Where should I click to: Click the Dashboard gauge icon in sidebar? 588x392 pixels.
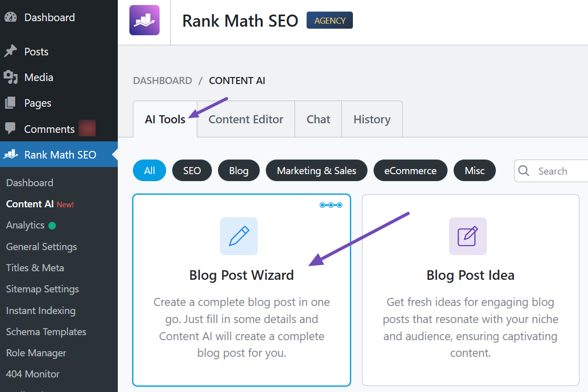[11, 17]
